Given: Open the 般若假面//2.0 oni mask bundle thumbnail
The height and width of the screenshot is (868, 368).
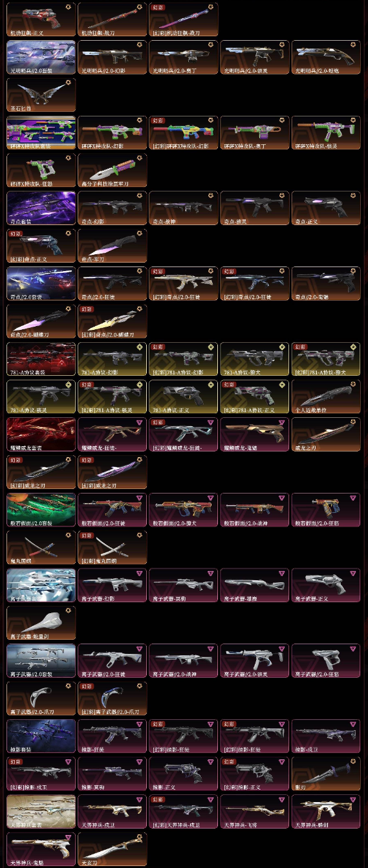Looking at the screenshot, I should tap(41, 510).
